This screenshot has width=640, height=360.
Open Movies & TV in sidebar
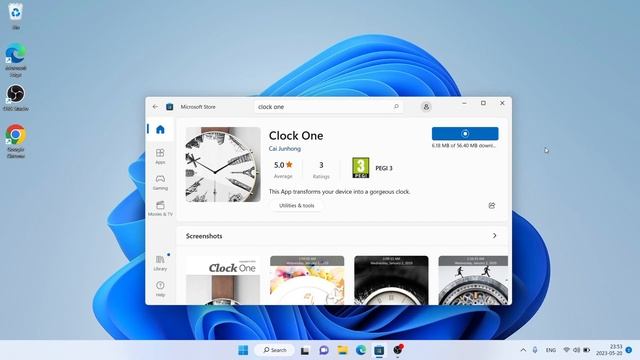click(160, 208)
